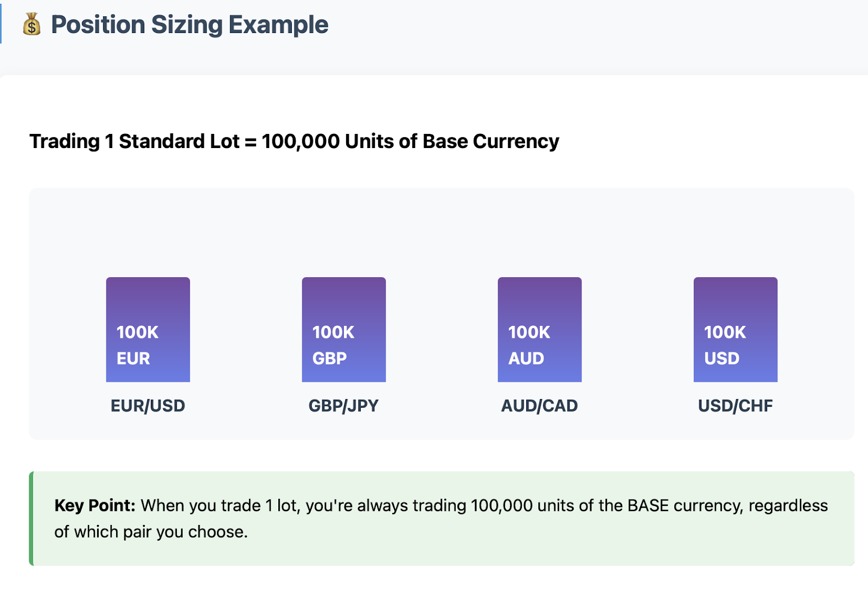Click the Position Sizing Example heading
This screenshot has width=868, height=590.
pos(189,25)
